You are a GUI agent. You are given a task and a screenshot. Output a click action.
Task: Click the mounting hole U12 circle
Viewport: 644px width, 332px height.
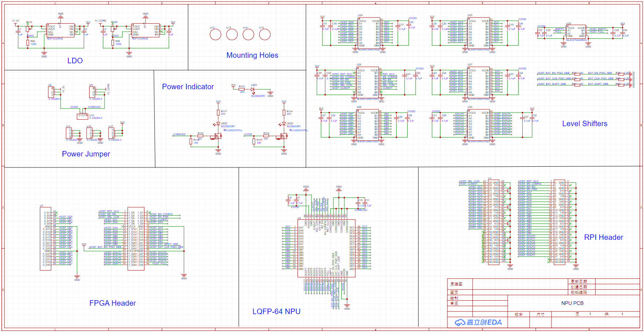pyautogui.click(x=216, y=34)
